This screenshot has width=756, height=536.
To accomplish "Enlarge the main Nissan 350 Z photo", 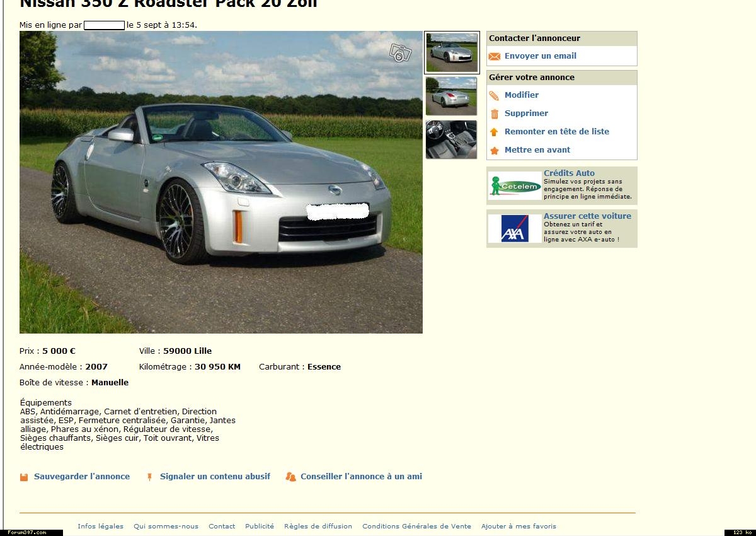I will click(221, 182).
